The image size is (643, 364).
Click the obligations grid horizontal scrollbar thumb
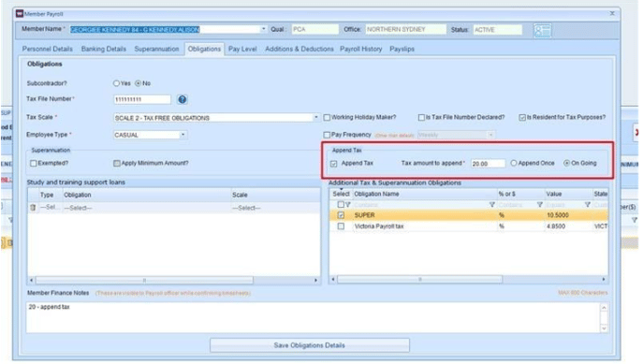pos(420,280)
